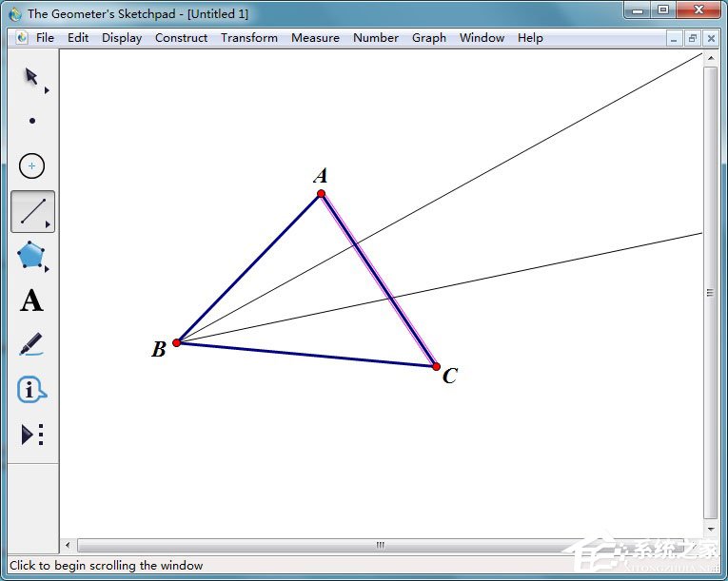
Task: Click the horizontal scrollbar left arrow
Action: tap(68, 545)
